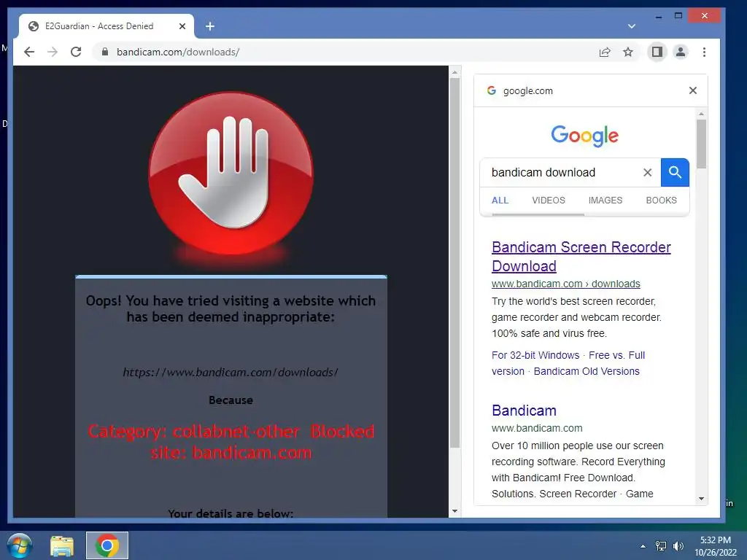
Task: Click the red blocked category message
Action: tap(231, 441)
